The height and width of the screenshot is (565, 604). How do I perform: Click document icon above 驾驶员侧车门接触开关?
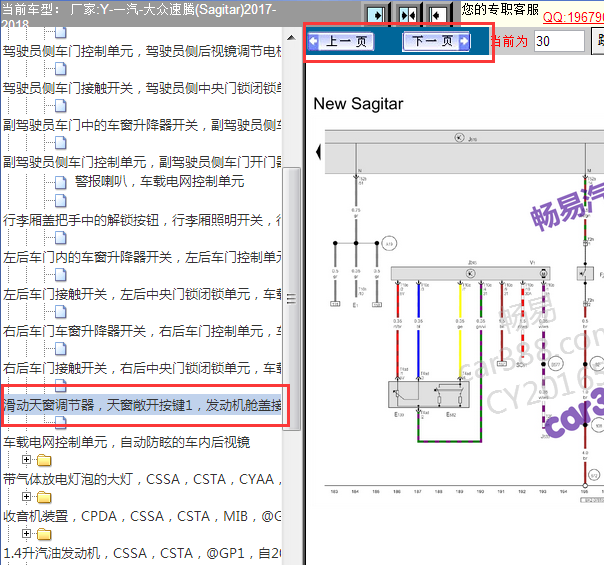click(60, 69)
